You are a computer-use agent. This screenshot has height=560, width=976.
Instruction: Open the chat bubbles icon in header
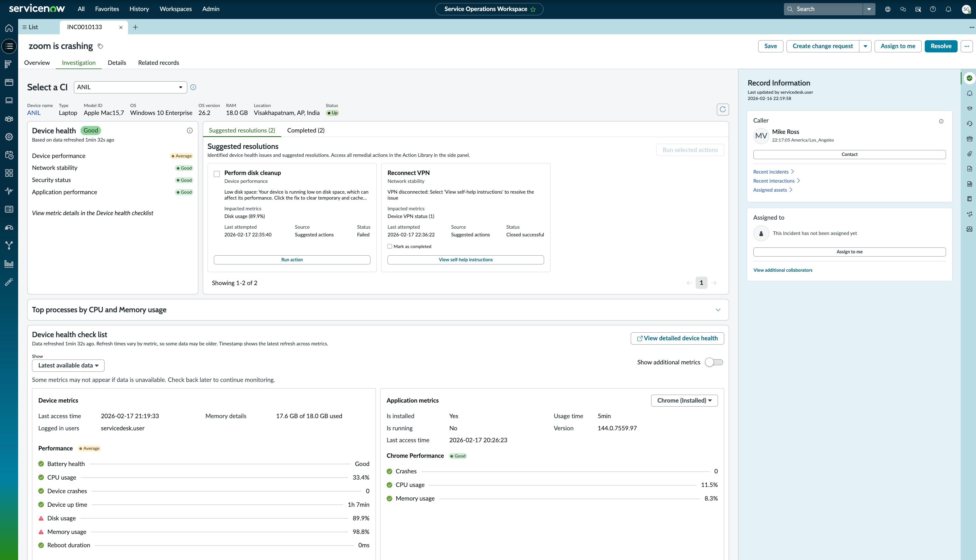[903, 9]
